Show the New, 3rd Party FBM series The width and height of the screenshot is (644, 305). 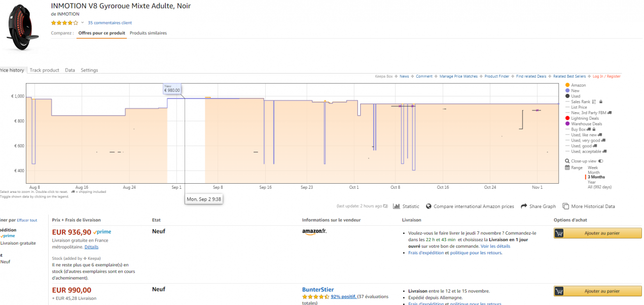(x=589, y=113)
